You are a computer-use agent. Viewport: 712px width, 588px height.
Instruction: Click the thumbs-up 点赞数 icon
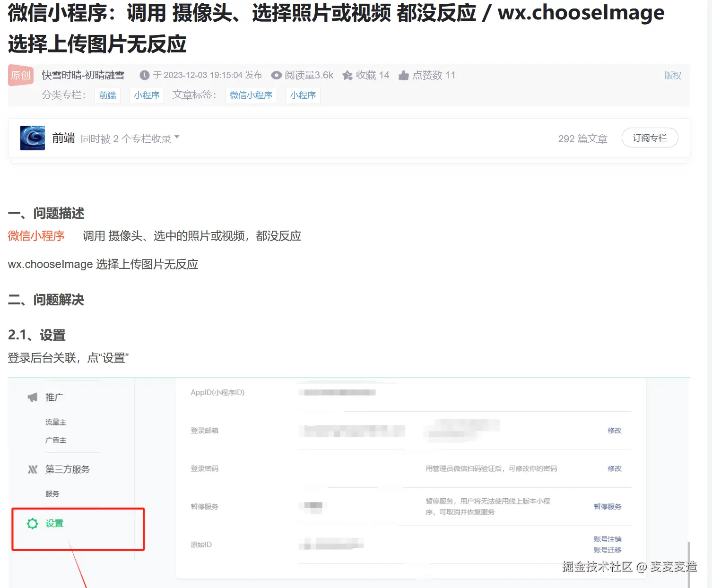tap(404, 75)
